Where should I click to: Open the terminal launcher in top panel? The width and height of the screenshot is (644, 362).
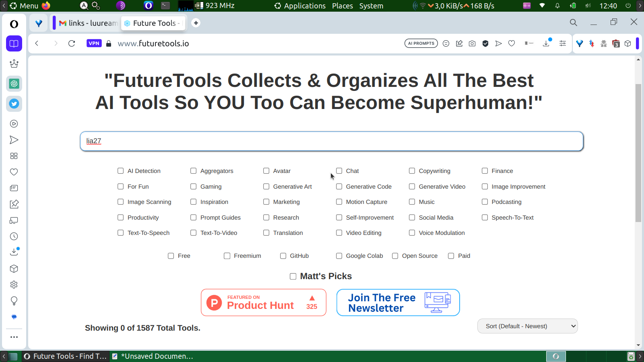click(165, 6)
